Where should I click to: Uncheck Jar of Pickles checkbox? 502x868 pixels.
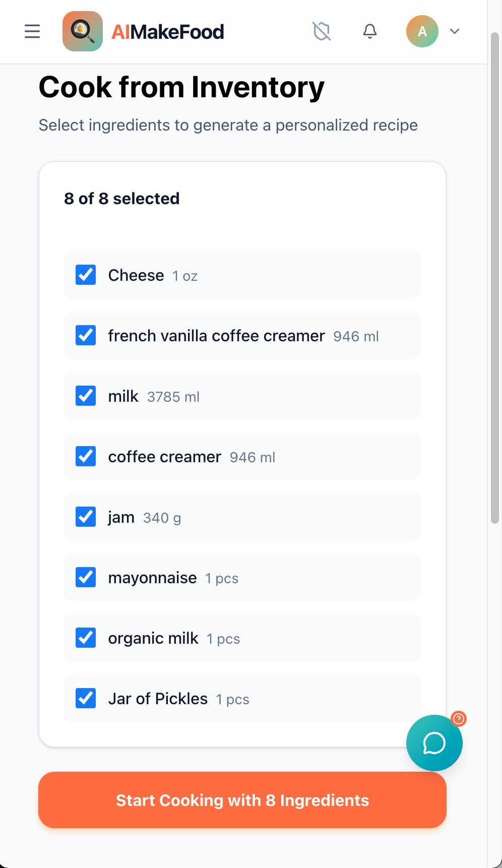coord(86,698)
